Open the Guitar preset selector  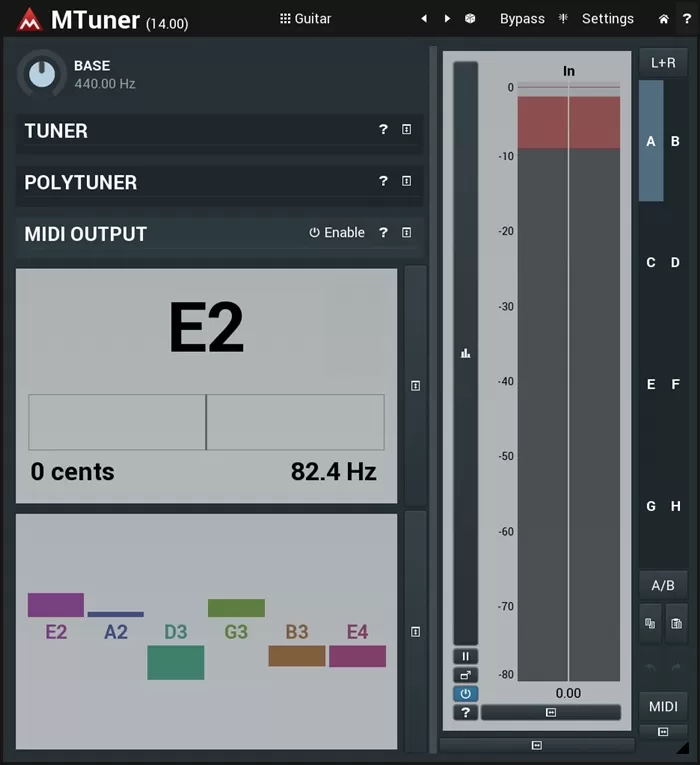305,19
